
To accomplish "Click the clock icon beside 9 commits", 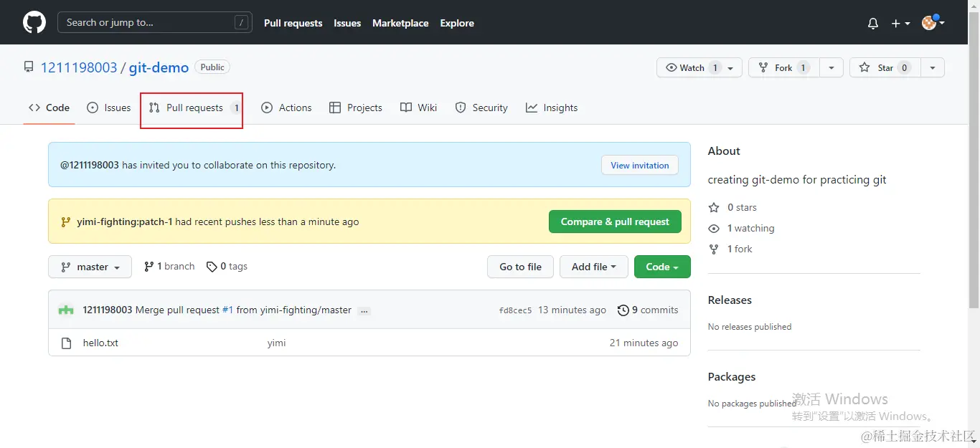I will pos(623,310).
